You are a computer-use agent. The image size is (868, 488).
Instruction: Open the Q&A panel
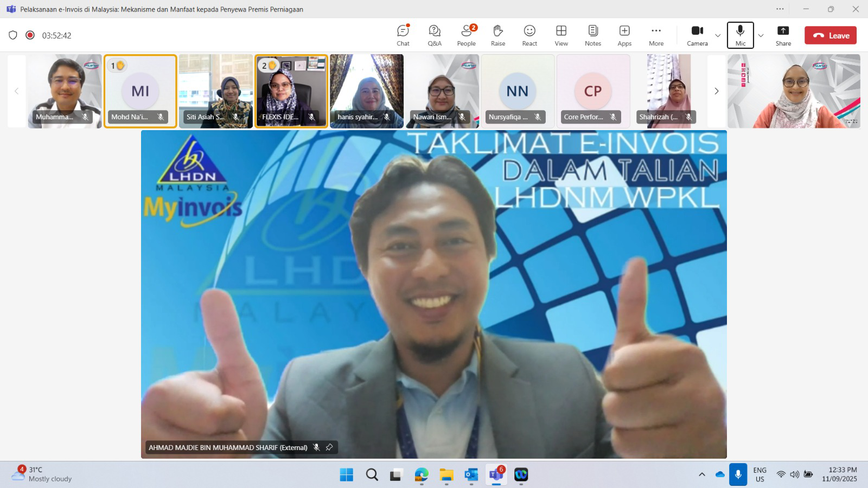click(x=434, y=35)
